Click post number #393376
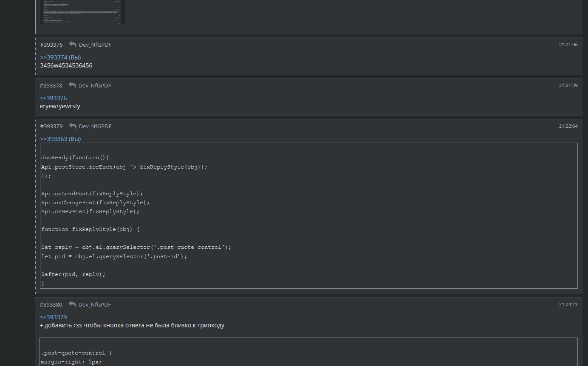This screenshot has width=588, height=366. (51, 45)
